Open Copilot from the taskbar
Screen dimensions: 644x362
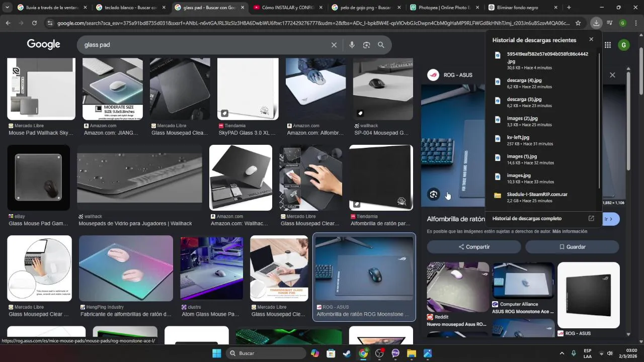[315, 353]
